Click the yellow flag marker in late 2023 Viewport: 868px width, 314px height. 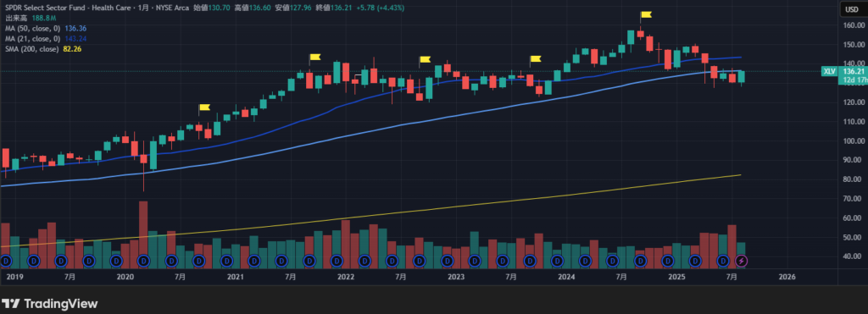[x=536, y=58]
